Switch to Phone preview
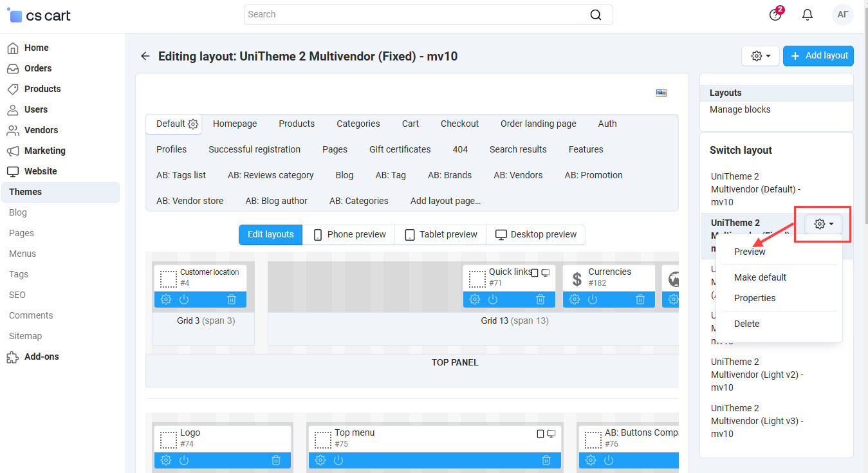868x473 pixels. pos(349,234)
